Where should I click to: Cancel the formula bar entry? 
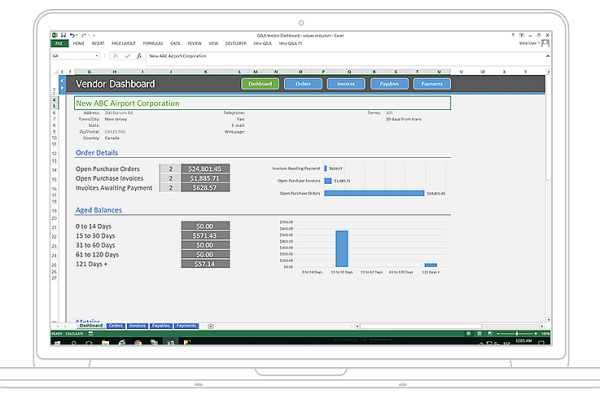click(x=115, y=56)
